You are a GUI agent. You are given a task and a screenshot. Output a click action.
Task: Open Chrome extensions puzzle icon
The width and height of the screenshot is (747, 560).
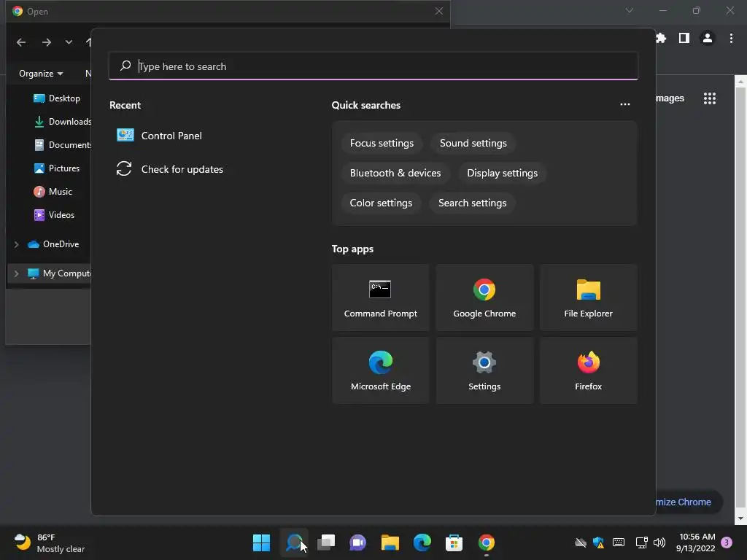pos(661,38)
